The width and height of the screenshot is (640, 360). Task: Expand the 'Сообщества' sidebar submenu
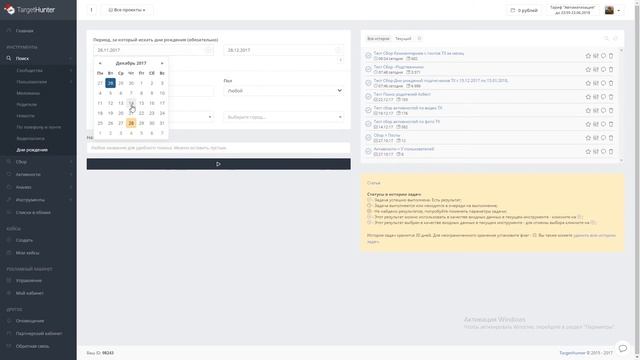[x=38, y=71]
